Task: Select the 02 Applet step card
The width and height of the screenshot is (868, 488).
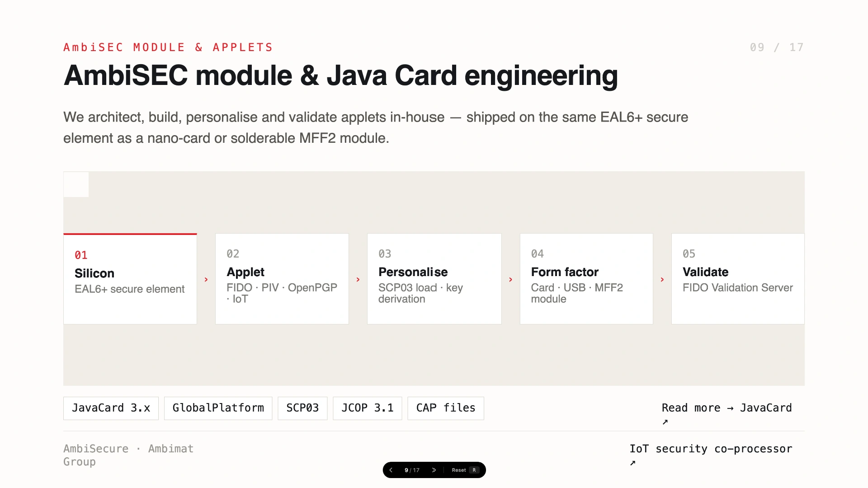Action: coord(282,279)
